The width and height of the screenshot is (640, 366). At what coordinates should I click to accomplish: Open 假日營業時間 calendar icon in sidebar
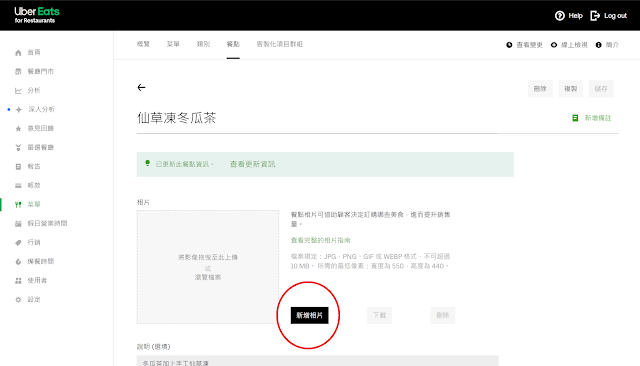pos(18,224)
